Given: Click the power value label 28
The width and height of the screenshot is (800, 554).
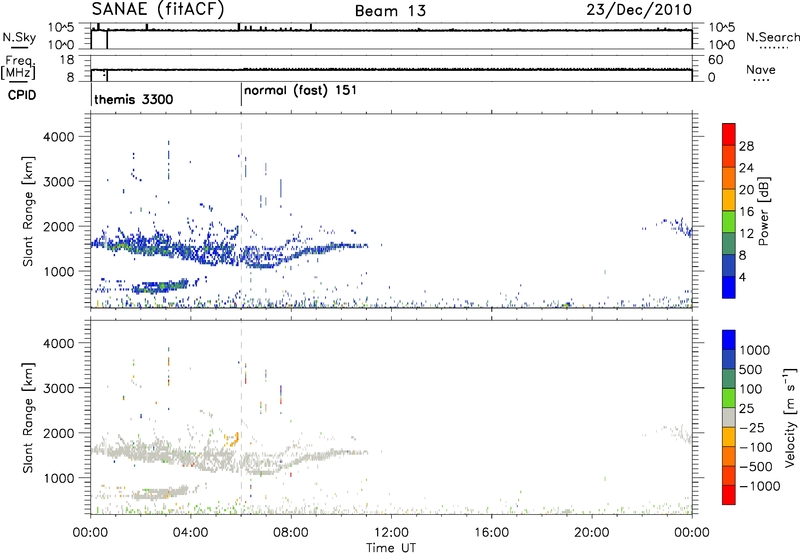Looking at the screenshot, I should [x=746, y=146].
